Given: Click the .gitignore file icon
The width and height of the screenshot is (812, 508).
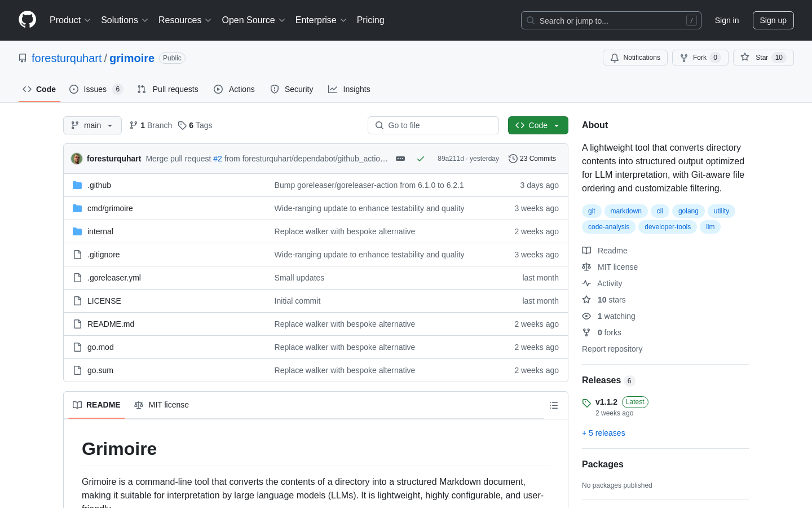Looking at the screenshot, I should point(77,255).
